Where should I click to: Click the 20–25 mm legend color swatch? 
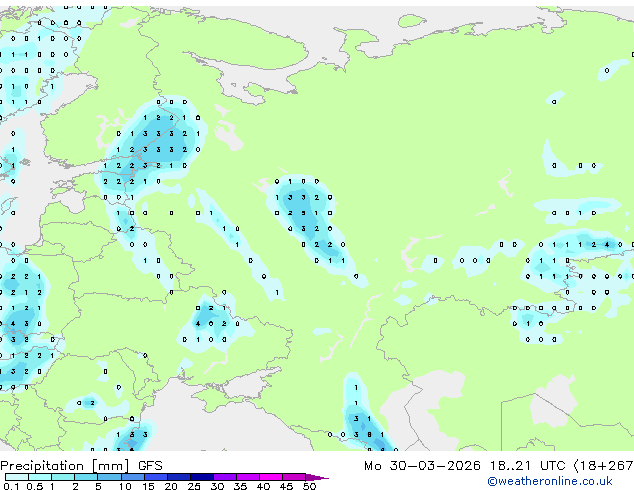179,477
